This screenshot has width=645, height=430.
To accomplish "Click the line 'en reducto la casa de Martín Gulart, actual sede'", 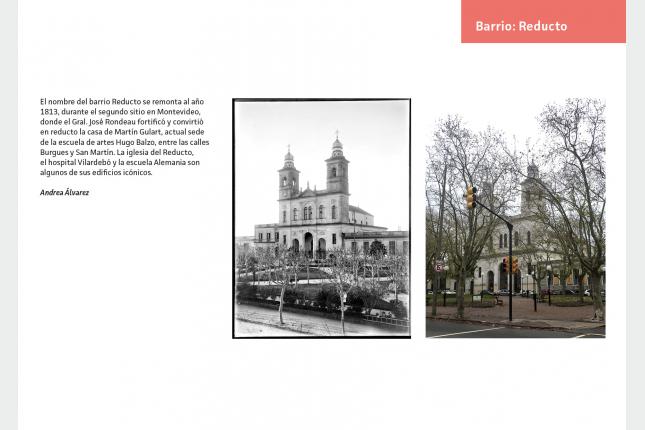I will (122, 132).
